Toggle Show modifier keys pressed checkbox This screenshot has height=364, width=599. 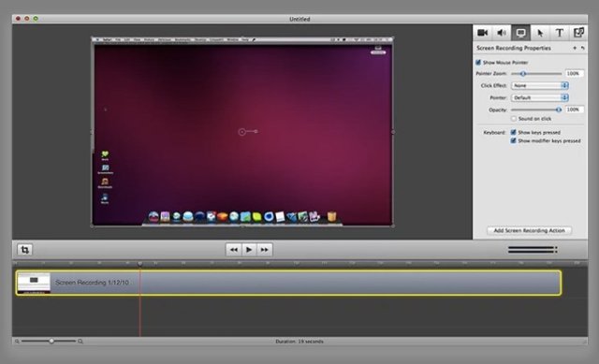point(514,141)
